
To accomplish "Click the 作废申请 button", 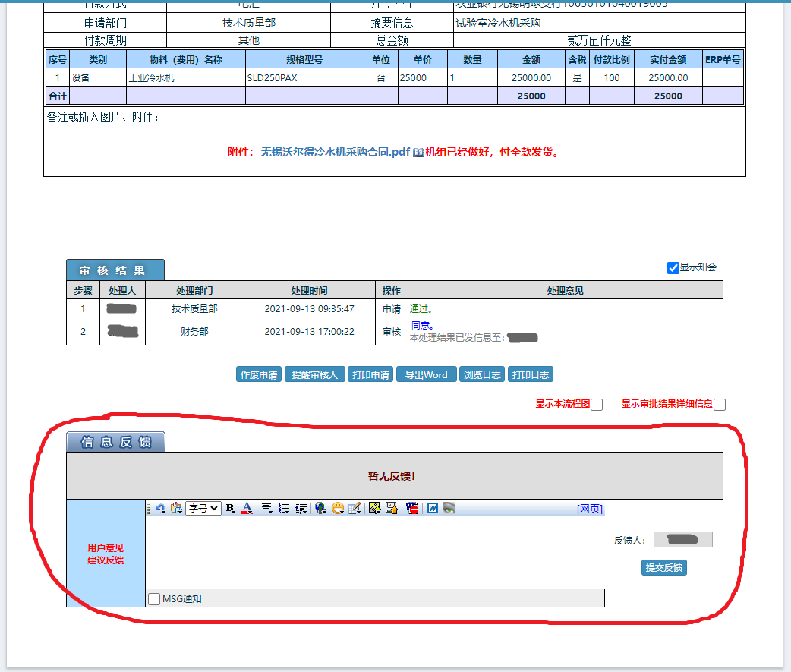I will (x=259, y=374).
